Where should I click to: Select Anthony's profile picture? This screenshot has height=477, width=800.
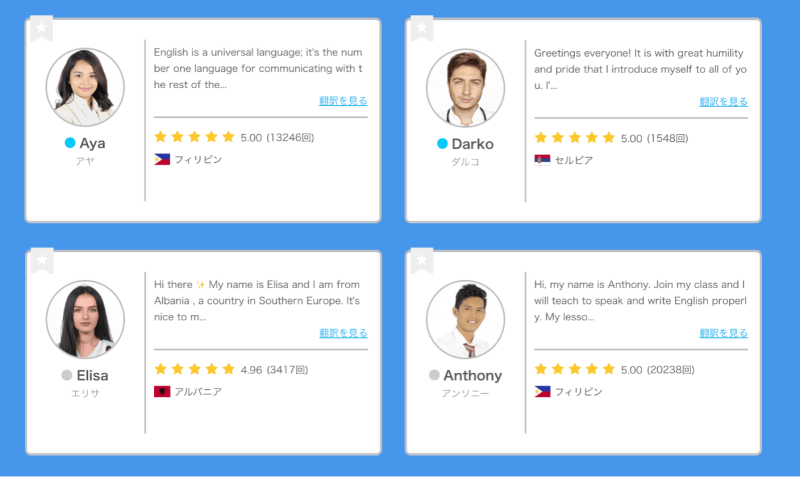point(465,319)
